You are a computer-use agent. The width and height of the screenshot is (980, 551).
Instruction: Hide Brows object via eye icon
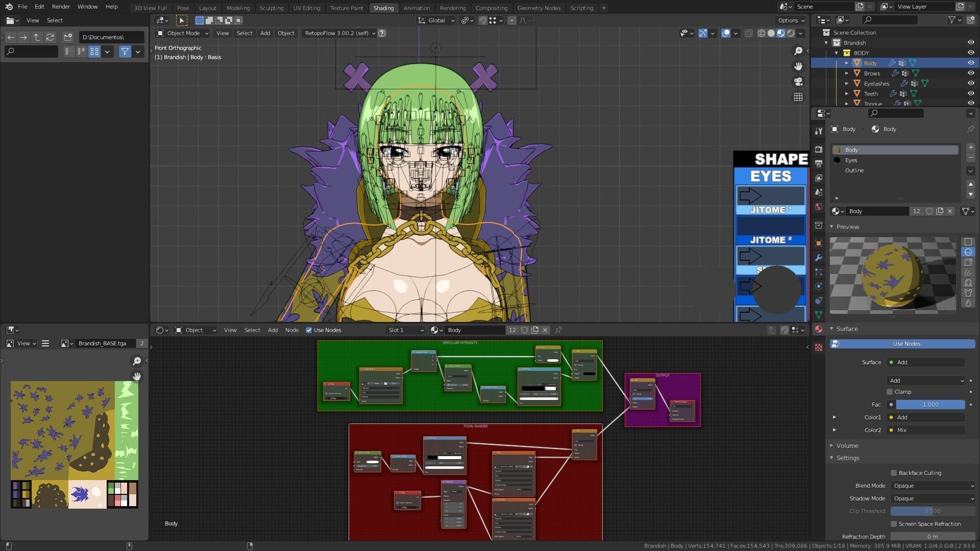pos(971,73)
